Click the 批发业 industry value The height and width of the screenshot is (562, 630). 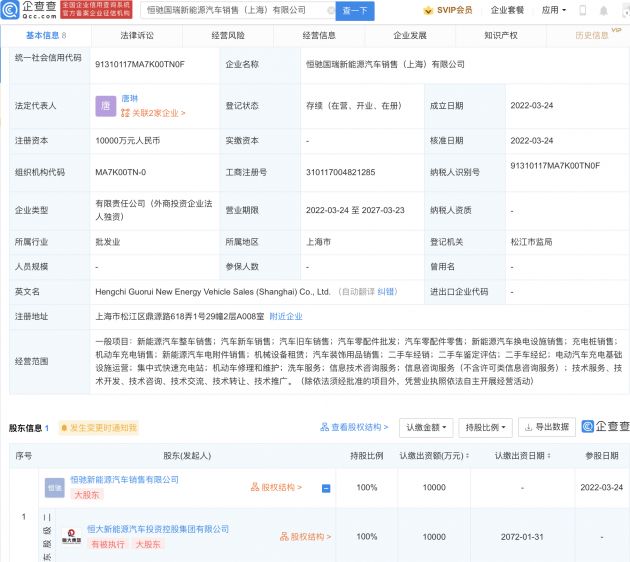coord(108,242)
